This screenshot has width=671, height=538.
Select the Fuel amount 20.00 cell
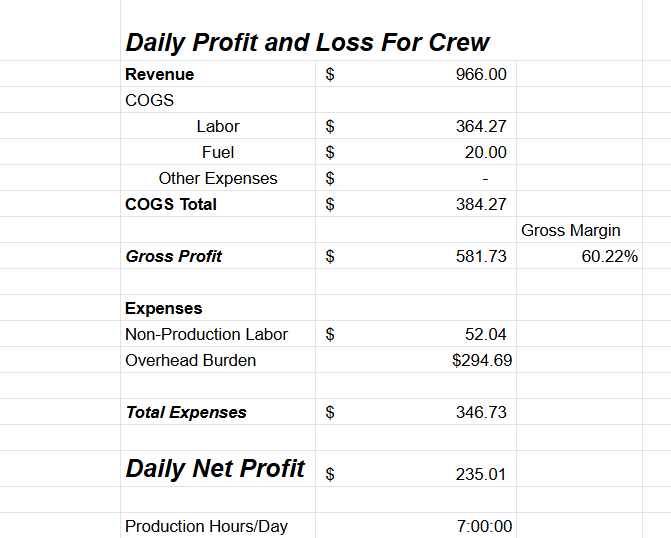pos(485,152)
